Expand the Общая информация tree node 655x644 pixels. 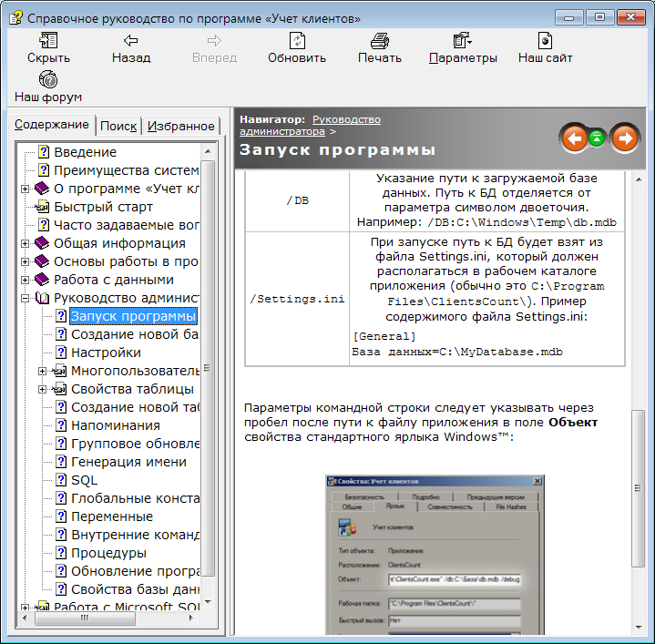26,243
